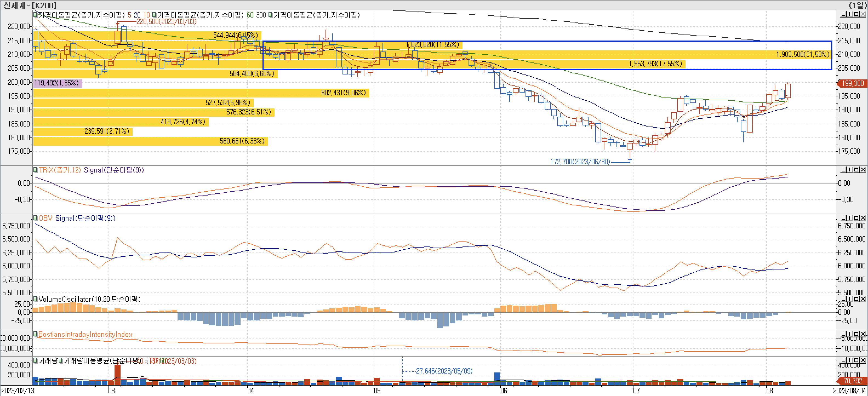Click the red 199,300 current price tag
This screenshot has height=396, width=868.
(x=852, y=83)
